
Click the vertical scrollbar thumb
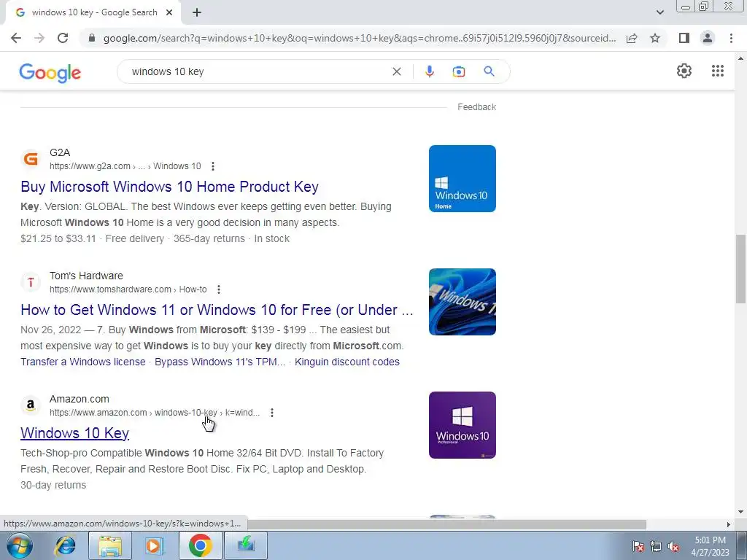tap(740, 268)
